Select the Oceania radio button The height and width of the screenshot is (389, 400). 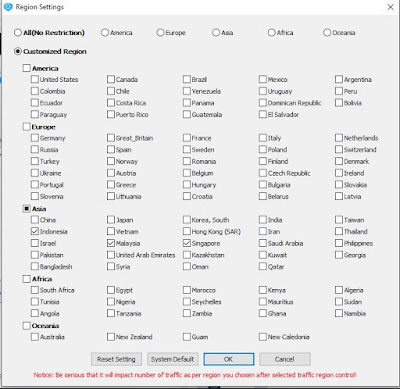pyautogui.click(x=327, y=33)
